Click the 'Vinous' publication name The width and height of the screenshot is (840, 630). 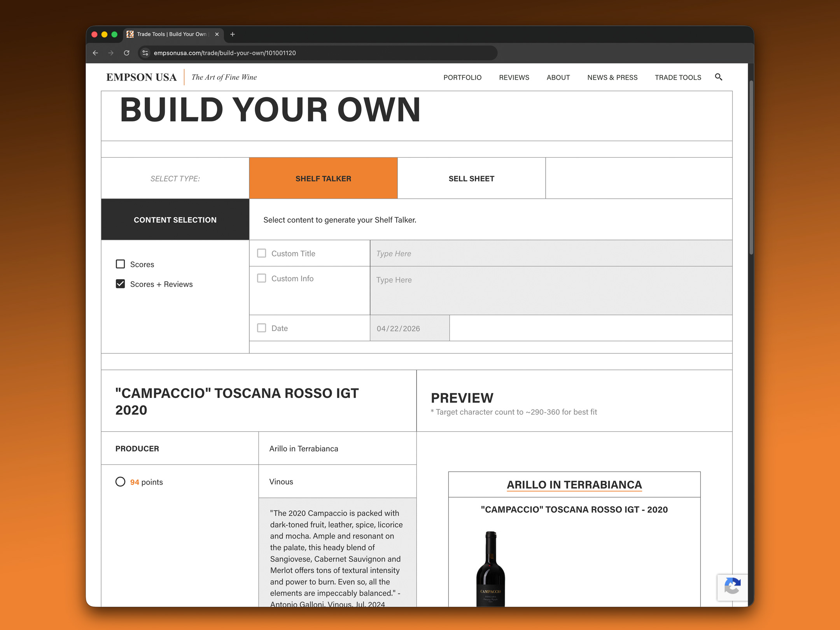(x=281, y=481)
